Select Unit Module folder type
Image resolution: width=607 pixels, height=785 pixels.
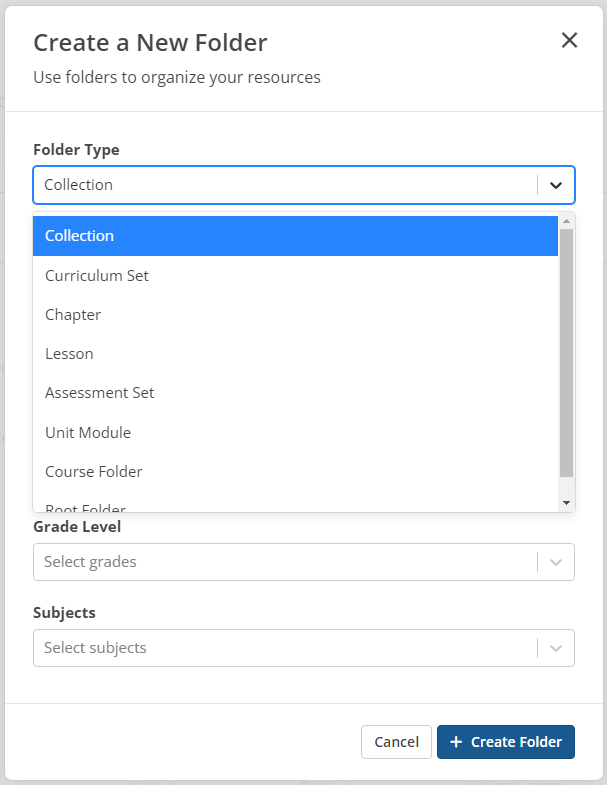[x=295, y=432]
